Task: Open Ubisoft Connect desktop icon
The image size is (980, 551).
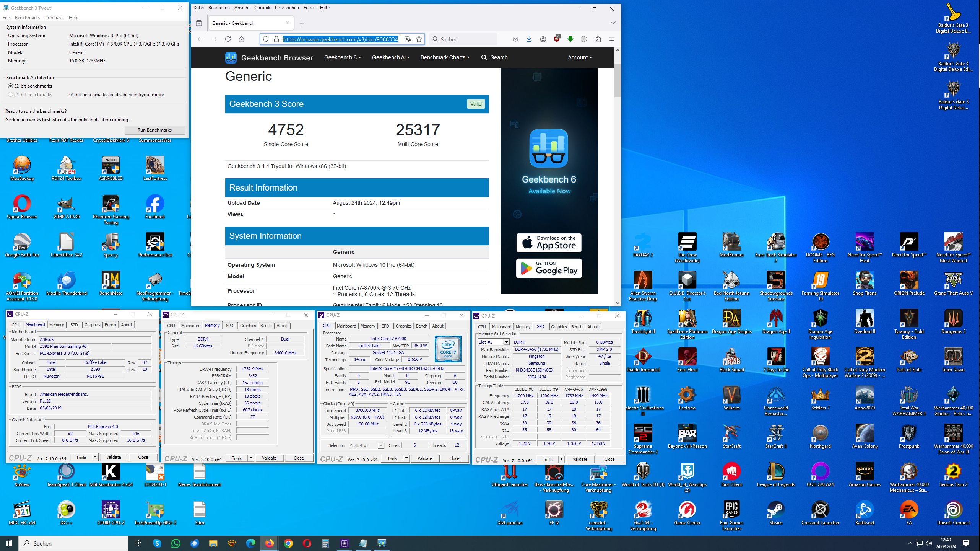Action: (x=953, y=513)
